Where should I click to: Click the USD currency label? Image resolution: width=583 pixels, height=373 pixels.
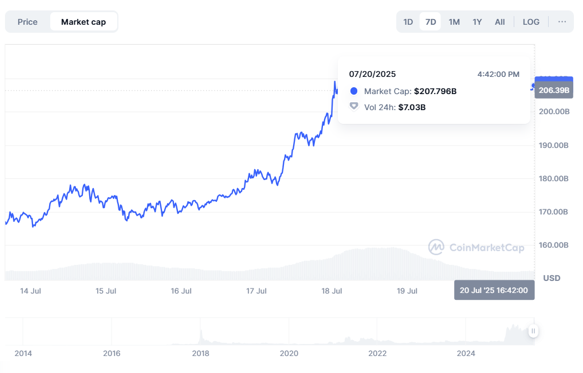coord(551,278)
